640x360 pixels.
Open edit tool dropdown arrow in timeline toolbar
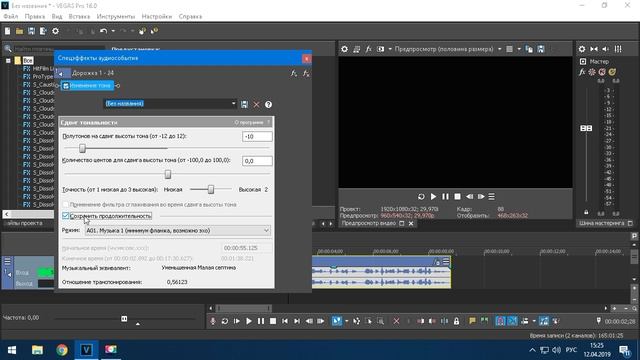pyautogui.click(x=347, y=321)
